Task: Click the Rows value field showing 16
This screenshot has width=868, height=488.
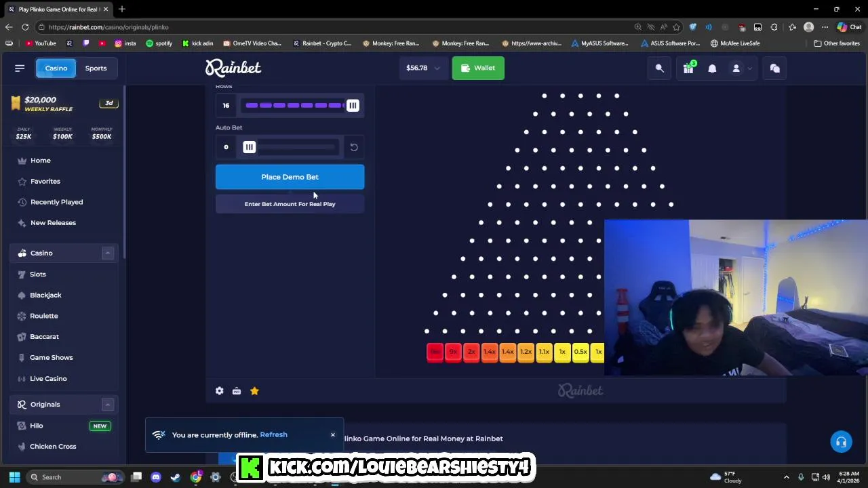Action: pos(226,106)
